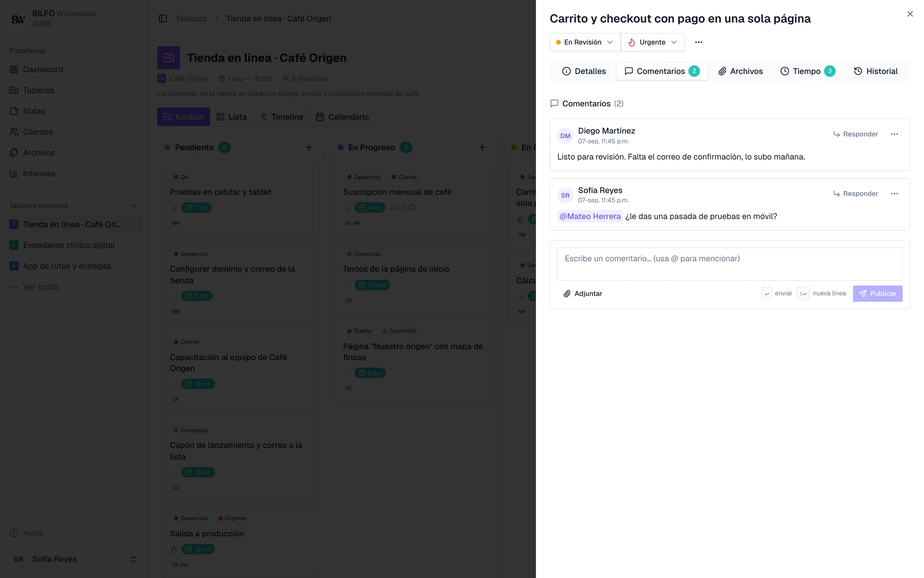Select the Comentarios tab
Viewport: 924px width, 578px height.
click(662, 71)
